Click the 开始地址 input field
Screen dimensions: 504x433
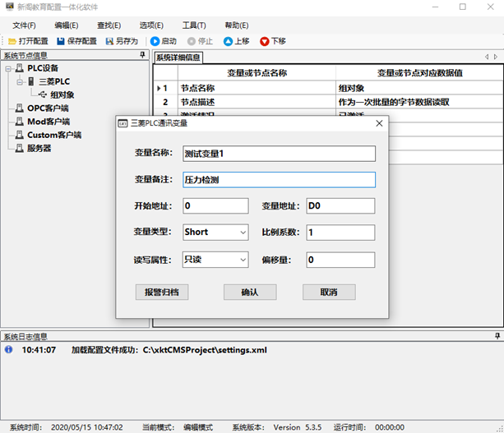(215, 205)
